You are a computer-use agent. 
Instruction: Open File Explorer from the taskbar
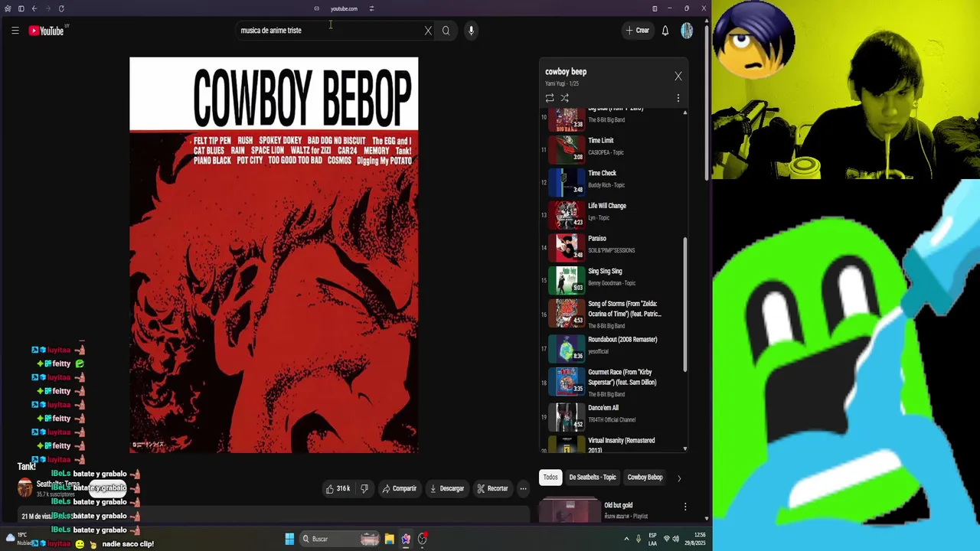click(389, 539)
